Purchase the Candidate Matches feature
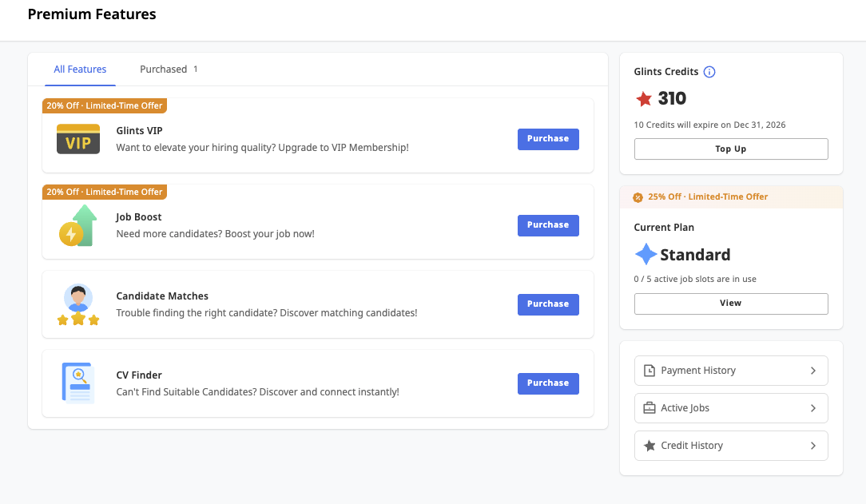This screenshot has height=504, width=866. pyautogui.click(x=548, y=304)
